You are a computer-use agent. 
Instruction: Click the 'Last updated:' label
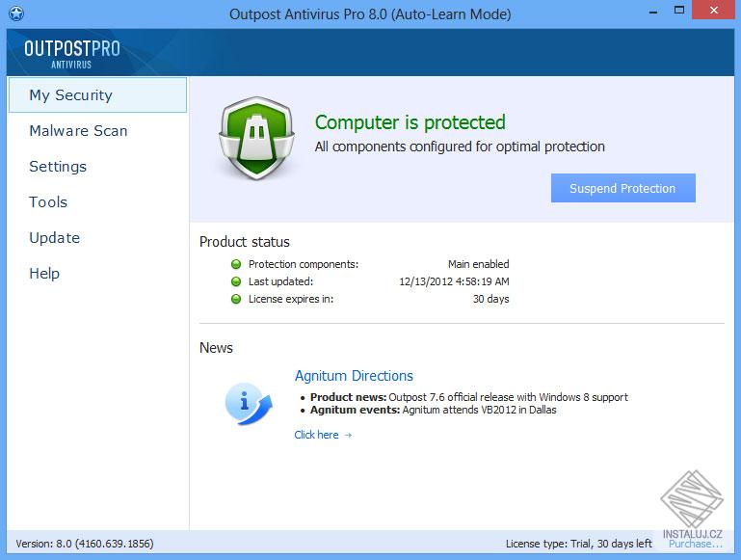pyautogui.click(x=280, y=281)
